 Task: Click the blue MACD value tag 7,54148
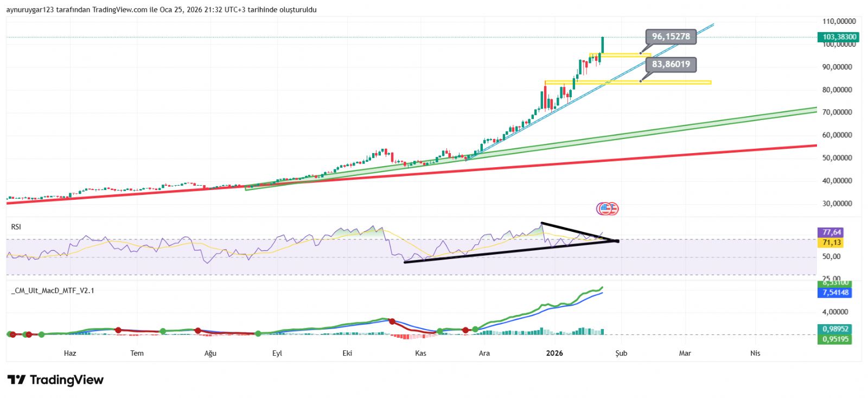835,293
